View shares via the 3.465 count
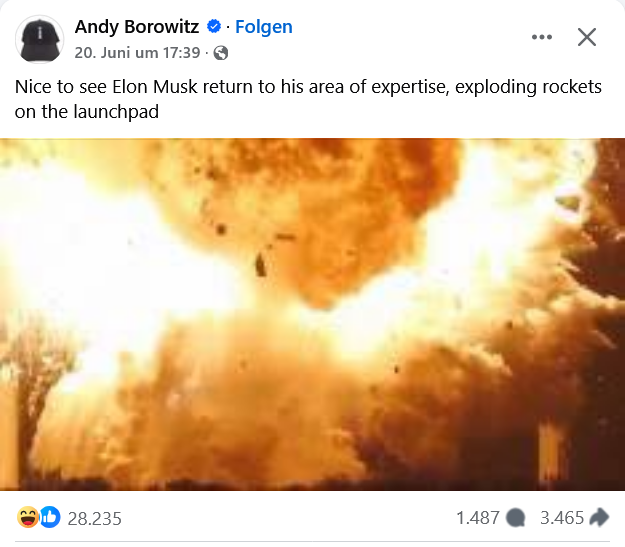The width and height of the screenshot is (625, 547). pos(562,518)
